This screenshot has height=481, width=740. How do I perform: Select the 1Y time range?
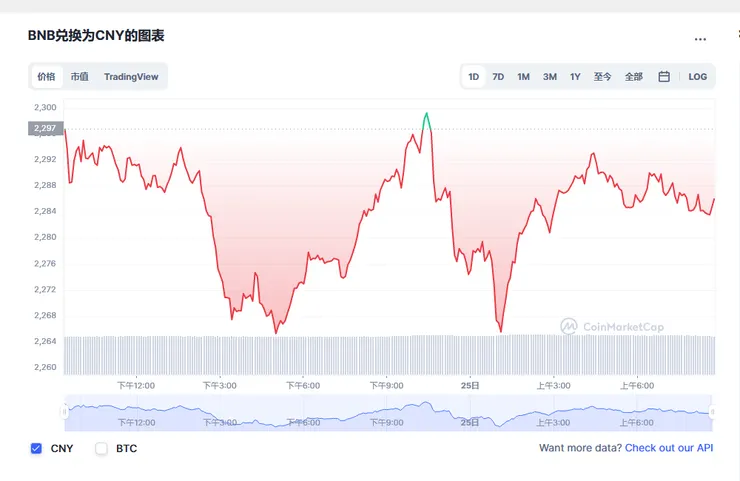coord(575,77)
